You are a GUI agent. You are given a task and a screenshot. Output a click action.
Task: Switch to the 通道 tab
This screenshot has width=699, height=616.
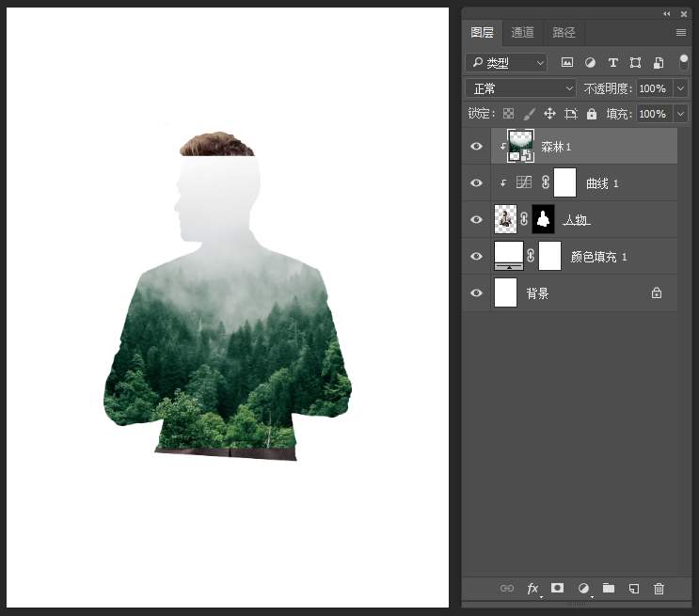click(522, 33)
